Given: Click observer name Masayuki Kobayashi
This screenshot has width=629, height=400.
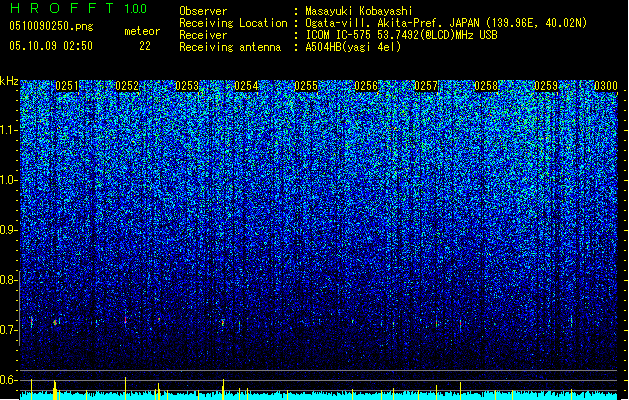Looking at the screenshot, I should (x=359, y=11).
